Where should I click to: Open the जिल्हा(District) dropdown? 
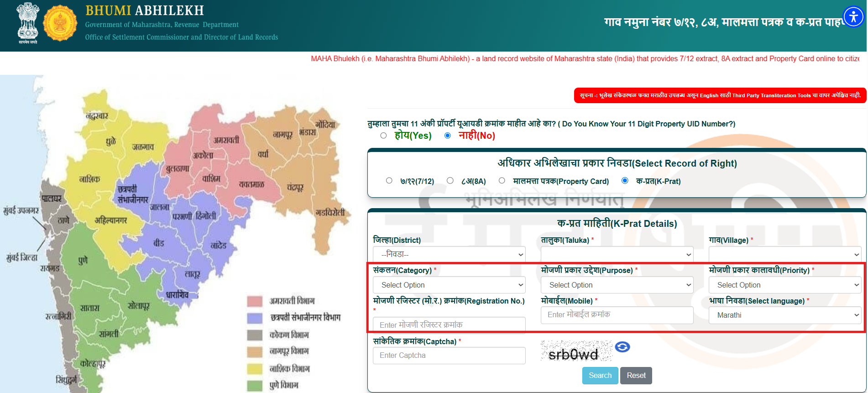coord(449,254)
